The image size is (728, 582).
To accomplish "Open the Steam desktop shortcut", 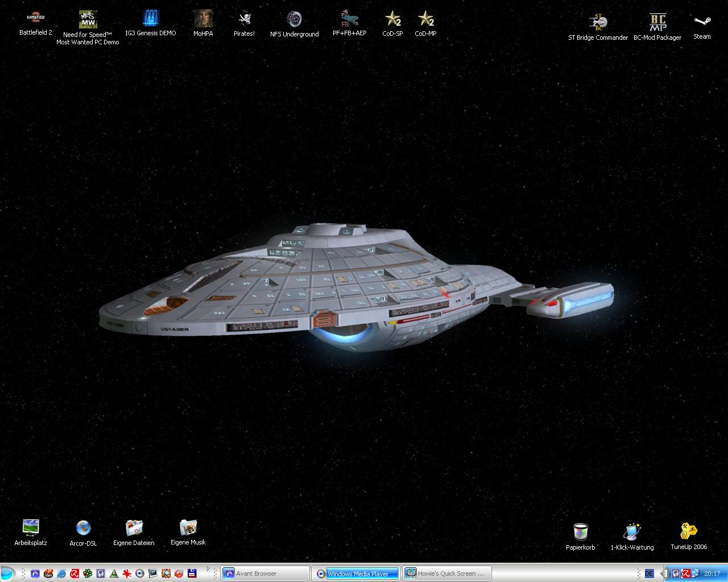I will click(x=702, y=27).
